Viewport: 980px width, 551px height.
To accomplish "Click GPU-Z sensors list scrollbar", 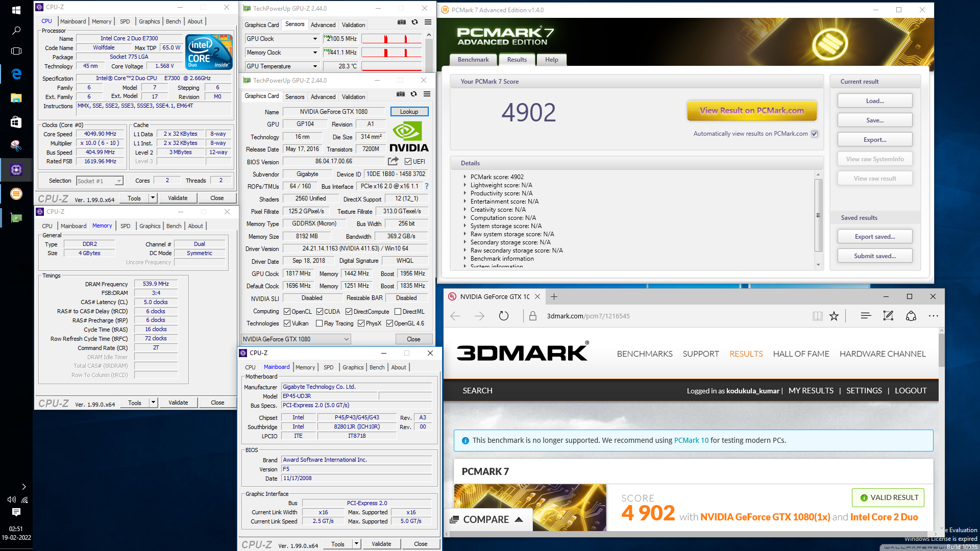I will [429, 51].
